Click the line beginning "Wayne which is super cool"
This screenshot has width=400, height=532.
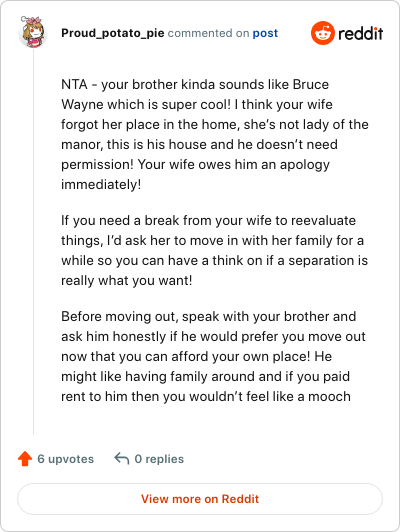pyautogui.click(x=197, y=104)
